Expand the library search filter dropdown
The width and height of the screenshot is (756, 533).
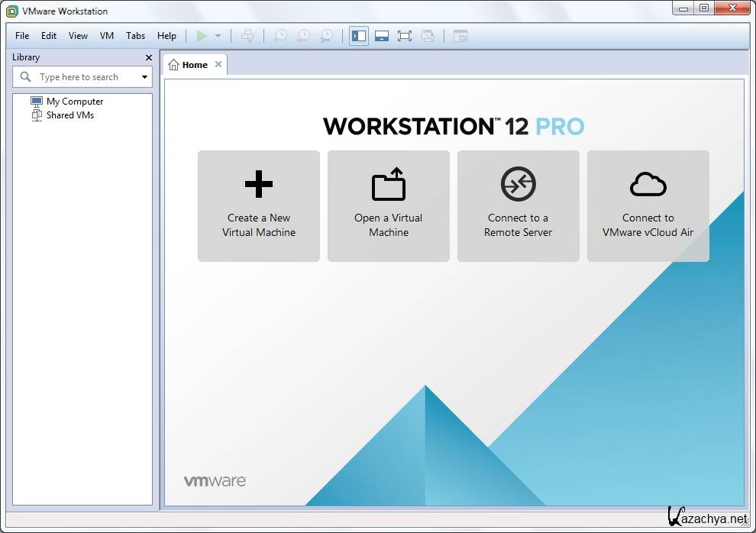[x=144, y=77]
